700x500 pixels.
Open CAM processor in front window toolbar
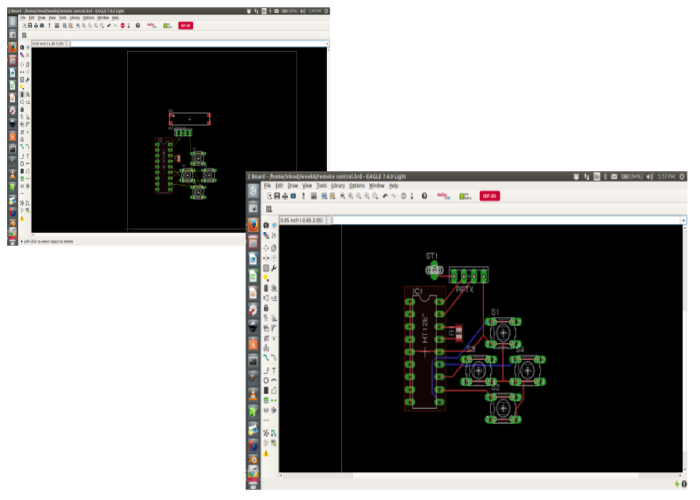point(293,196)
